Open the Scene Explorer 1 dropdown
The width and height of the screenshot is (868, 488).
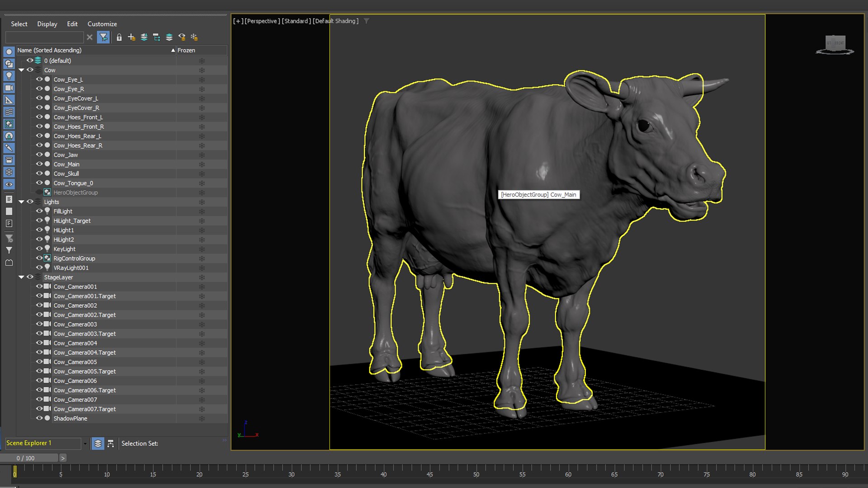pyautogui.click(x=85, y=444)
